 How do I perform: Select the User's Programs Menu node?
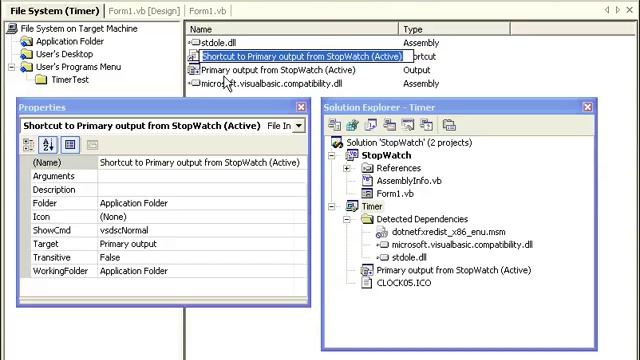click(78, 67)
